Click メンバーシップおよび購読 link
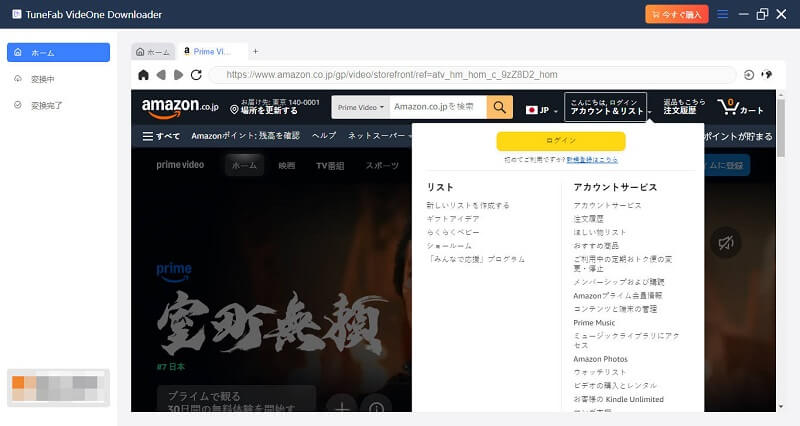 tap(618, 282)
